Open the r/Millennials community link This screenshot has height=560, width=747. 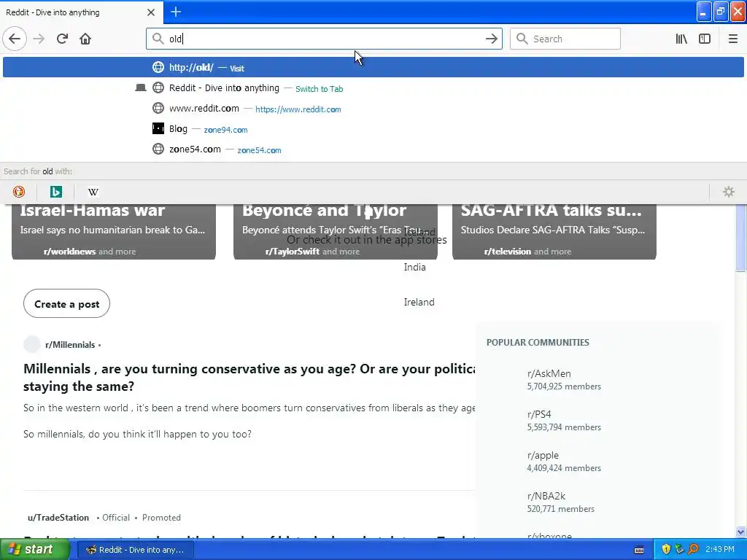click(70, 345)
